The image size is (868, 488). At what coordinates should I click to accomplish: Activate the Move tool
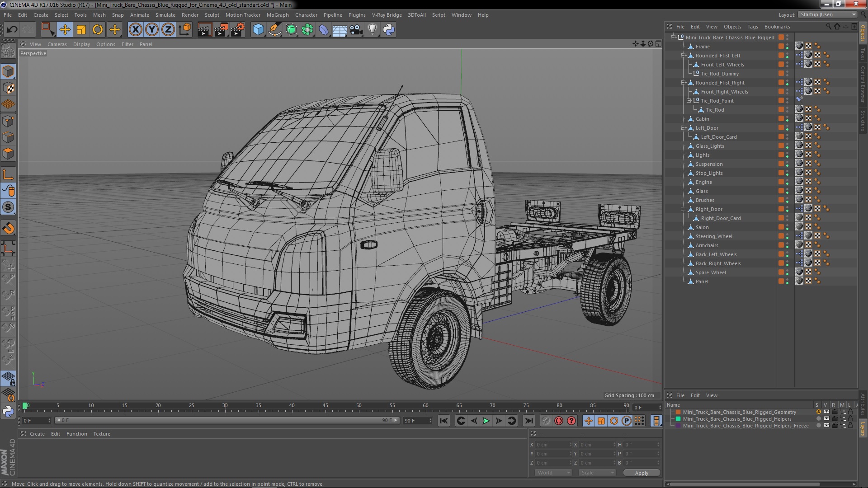[x=65, y=30]
